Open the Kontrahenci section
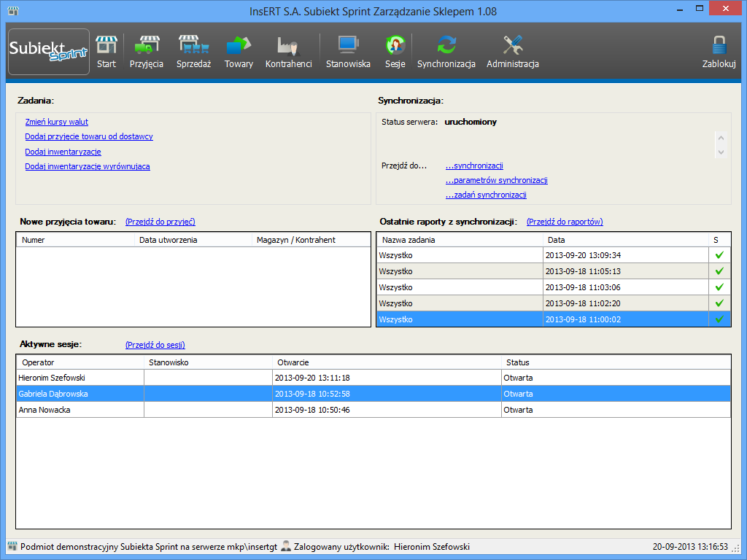This screenshot has height=560, width=747. pyautogui.click(x=289, y=52)
